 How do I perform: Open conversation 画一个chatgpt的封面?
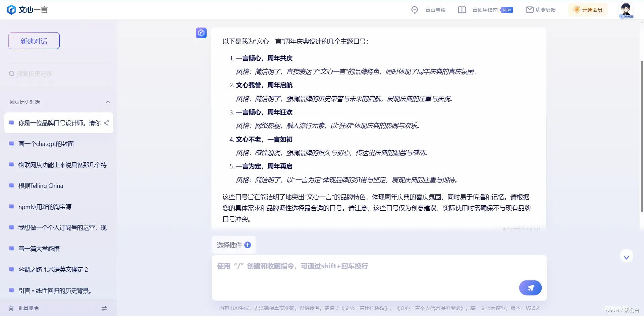tap(59, 144)
